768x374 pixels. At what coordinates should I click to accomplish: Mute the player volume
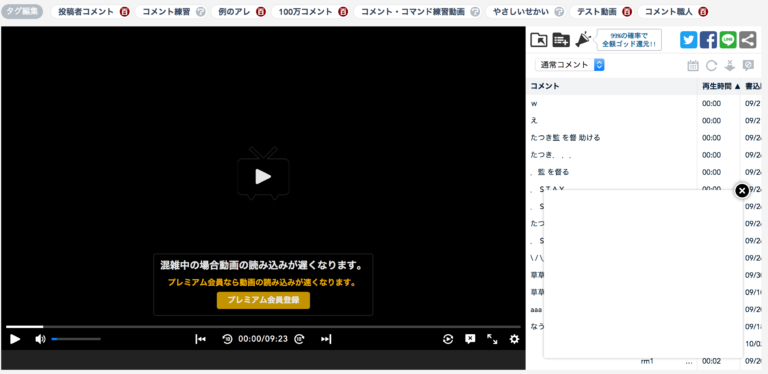tap(40, 339)
